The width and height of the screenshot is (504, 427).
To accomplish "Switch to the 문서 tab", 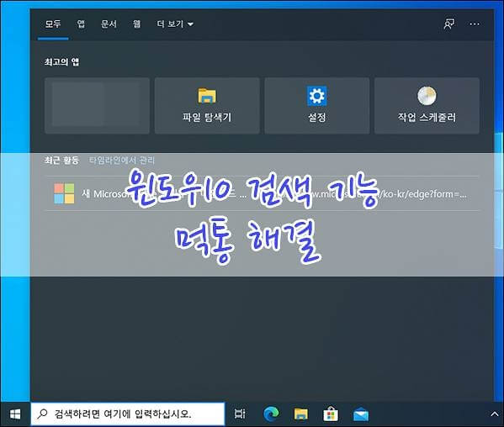I will point(109,24).
